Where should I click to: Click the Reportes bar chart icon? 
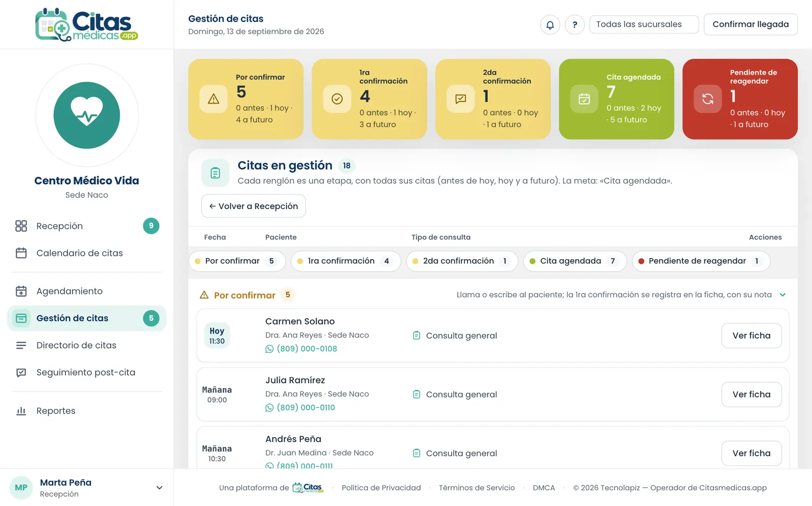point(21,411)
